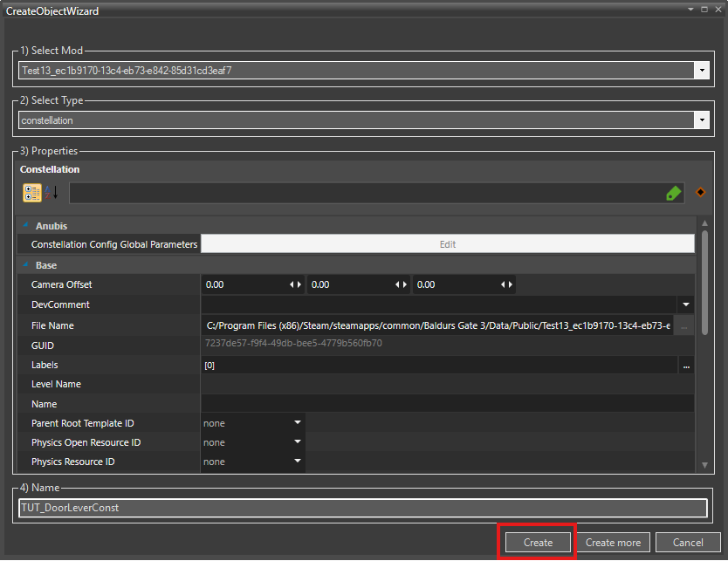Click the Constellation heading text

pyautogui.click(x=50, y=169)
